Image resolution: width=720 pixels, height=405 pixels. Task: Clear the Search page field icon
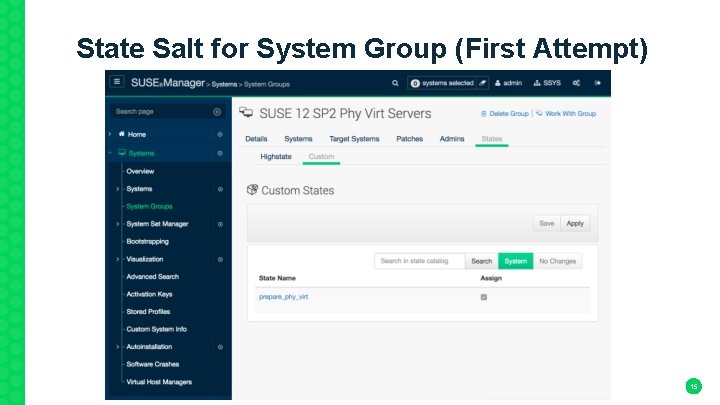tap(217, 112)
